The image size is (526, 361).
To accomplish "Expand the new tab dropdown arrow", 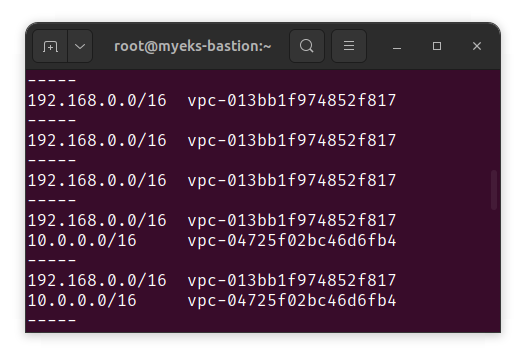I will (x=80, y=46).
